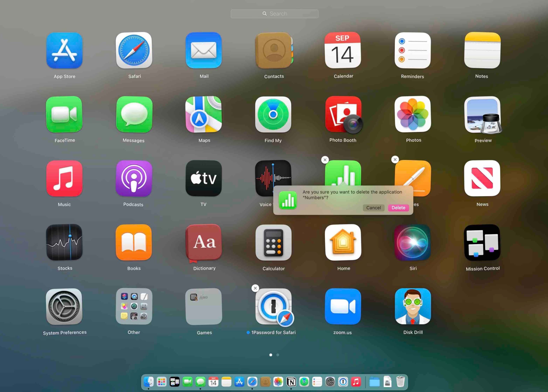Click the X to cancel Numbers deletion
Image resolution: width=548 pixels, height=392 pixels.
tap(326, 160)
